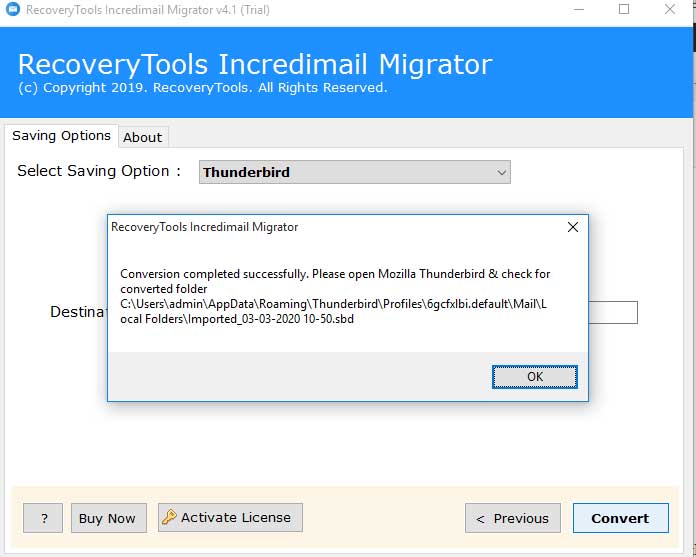Click the 'Imported_03-03-2020 10-50.sbd' path text
Screen dimensions: 696x557
[271, 319]
